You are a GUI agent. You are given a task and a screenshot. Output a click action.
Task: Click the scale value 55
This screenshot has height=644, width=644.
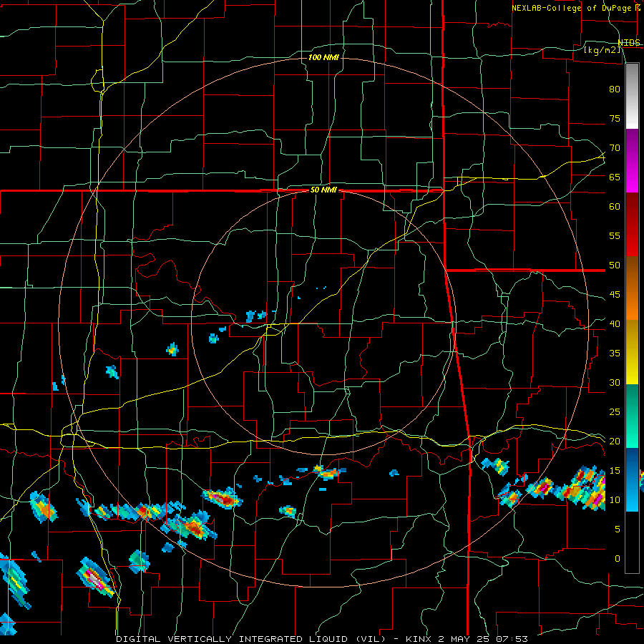(x=615, y=235)
